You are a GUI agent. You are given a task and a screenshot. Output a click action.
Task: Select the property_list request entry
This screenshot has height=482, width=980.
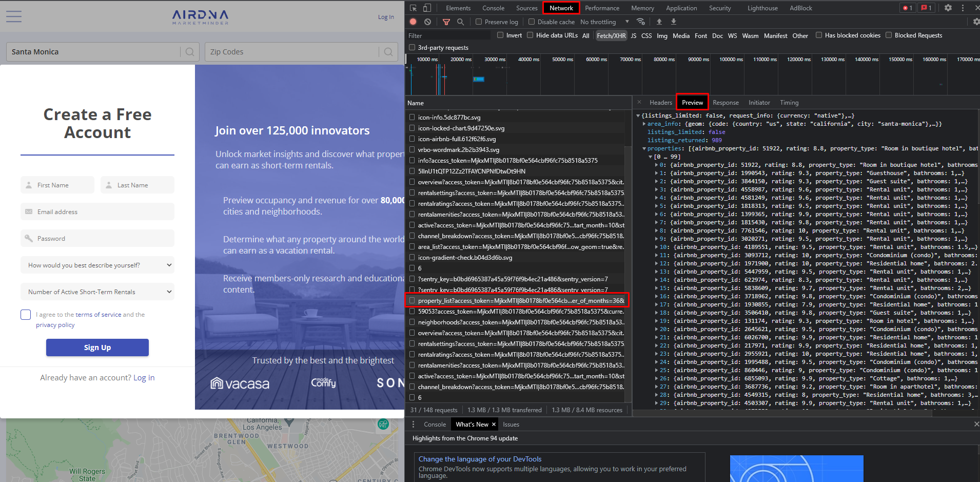tap(517, 301)
